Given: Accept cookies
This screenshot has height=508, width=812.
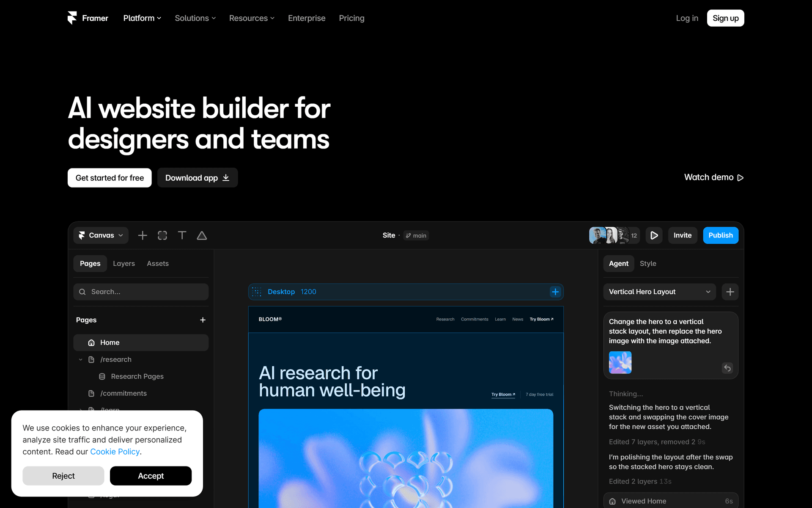Looking at the screenshot, I should coord(151,476).
